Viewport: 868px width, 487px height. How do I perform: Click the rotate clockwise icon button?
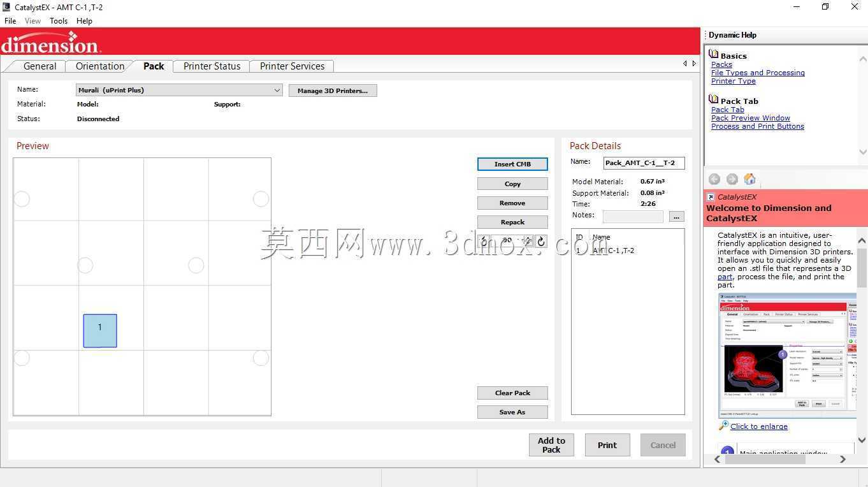click(x=541, y=241)
